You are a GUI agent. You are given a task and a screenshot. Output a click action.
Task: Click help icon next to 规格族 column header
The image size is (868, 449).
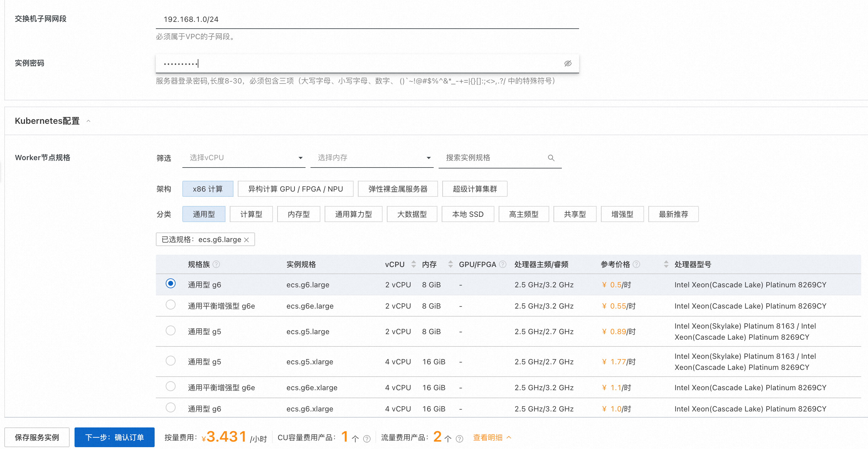(216, 265)
